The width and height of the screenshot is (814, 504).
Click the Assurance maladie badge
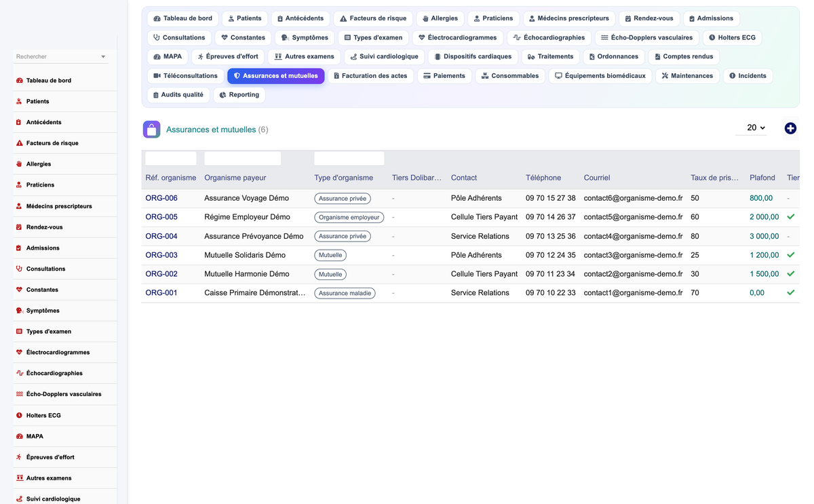(345, 294)
